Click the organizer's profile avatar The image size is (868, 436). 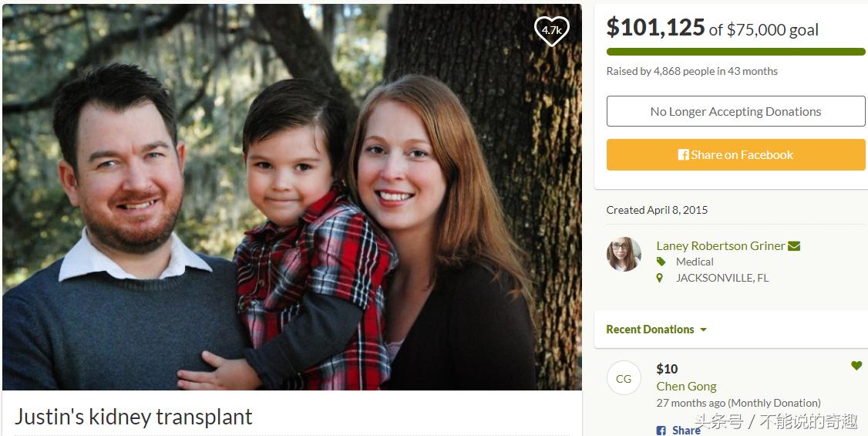pyautogui.click(x=624, y=255)
